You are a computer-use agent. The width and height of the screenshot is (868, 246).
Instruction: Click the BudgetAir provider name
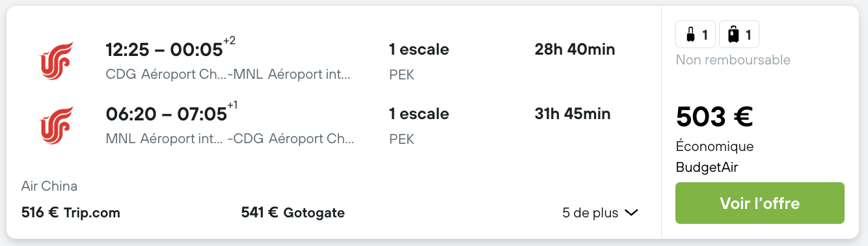point(707,167)
